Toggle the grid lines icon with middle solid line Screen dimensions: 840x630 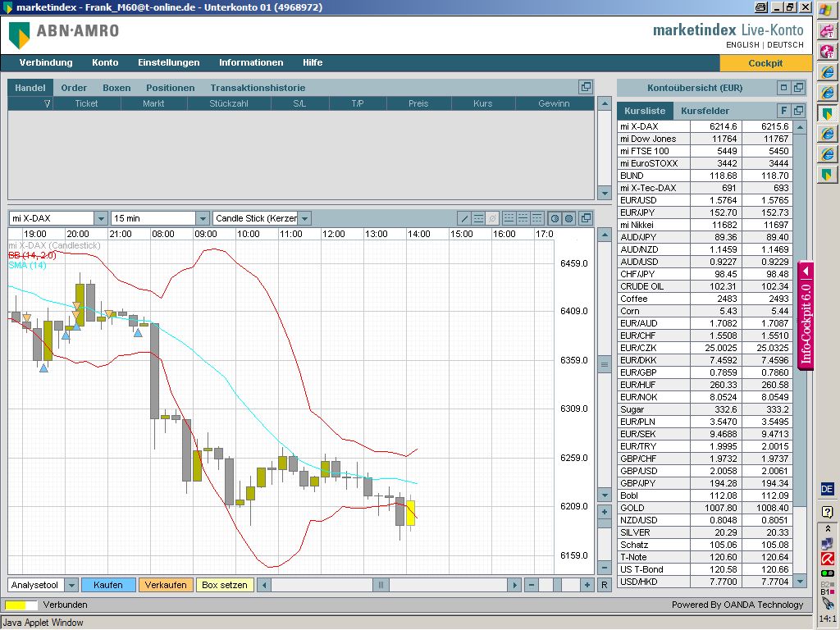[x=523, y=218]
